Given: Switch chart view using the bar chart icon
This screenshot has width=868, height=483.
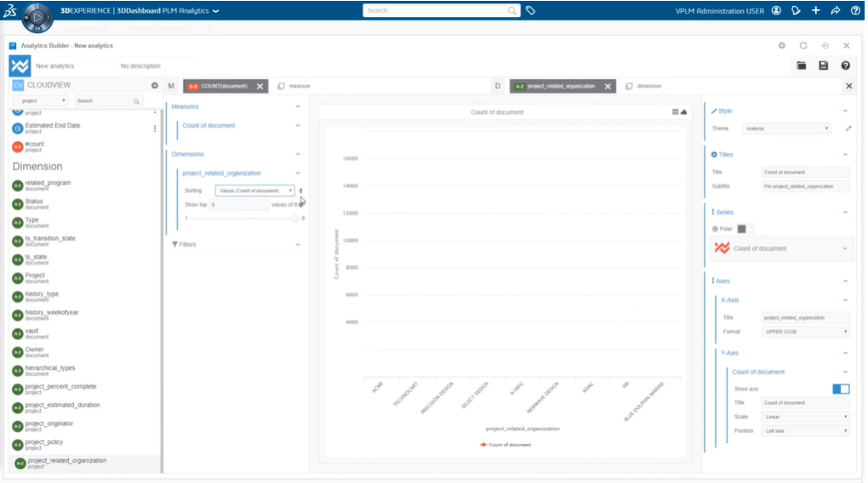Looking at the screenshot, I should [x=684, y=111].
